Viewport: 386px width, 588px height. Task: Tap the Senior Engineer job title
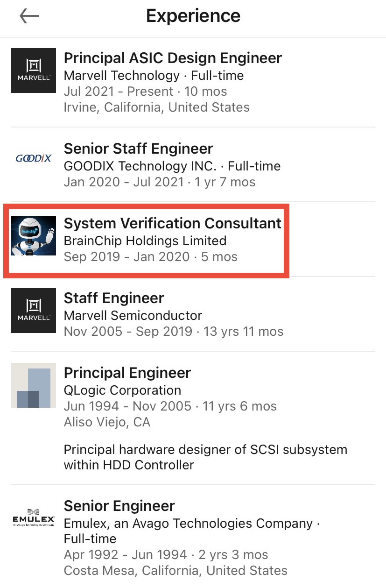[119, 506]
